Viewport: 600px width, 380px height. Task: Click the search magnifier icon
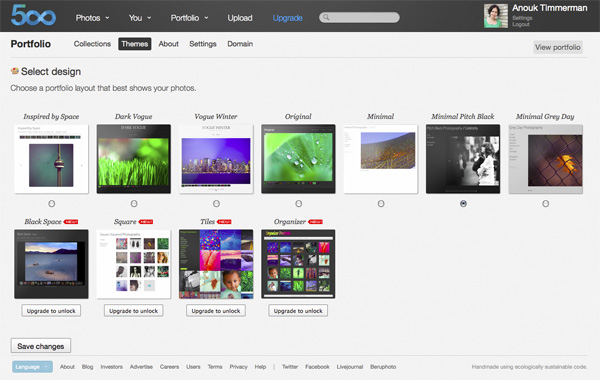point(326,17)
